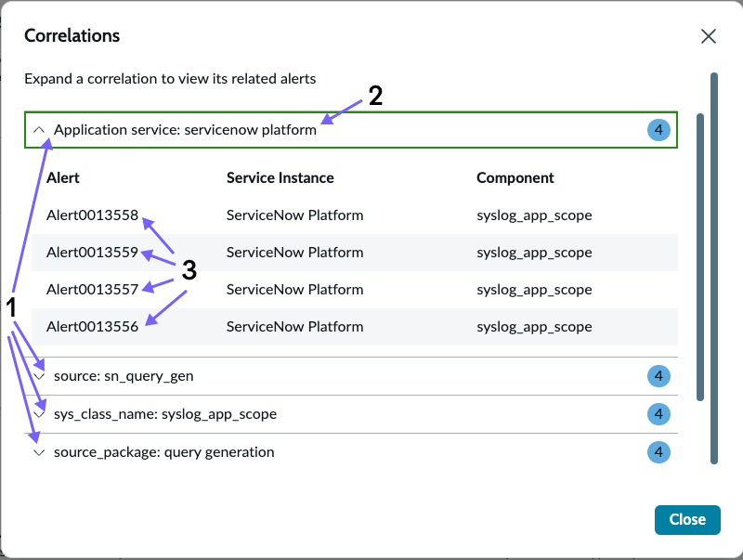Expand the source_package: query generation chevron
Screen dimensions: 743x560
click(x=39, y=452)
